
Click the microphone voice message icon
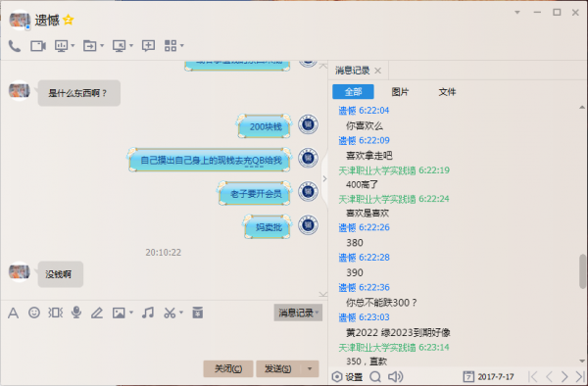pyautogui.click(x=76, y=313)
